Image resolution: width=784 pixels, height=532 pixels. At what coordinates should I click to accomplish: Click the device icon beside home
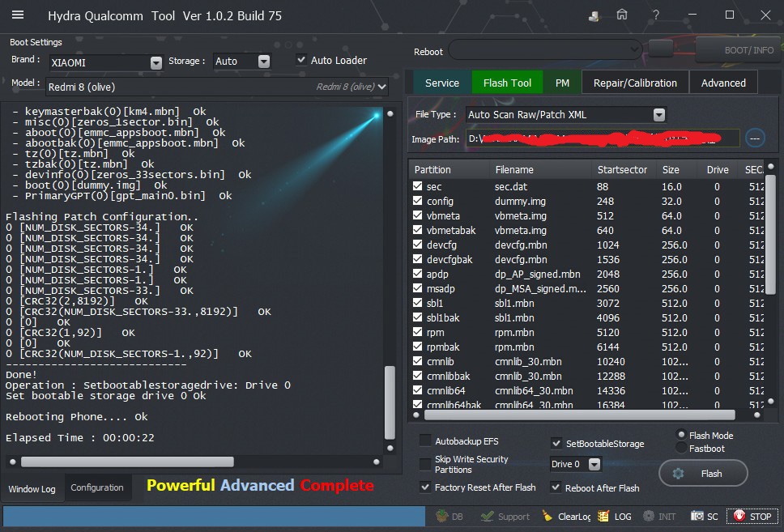594,16
